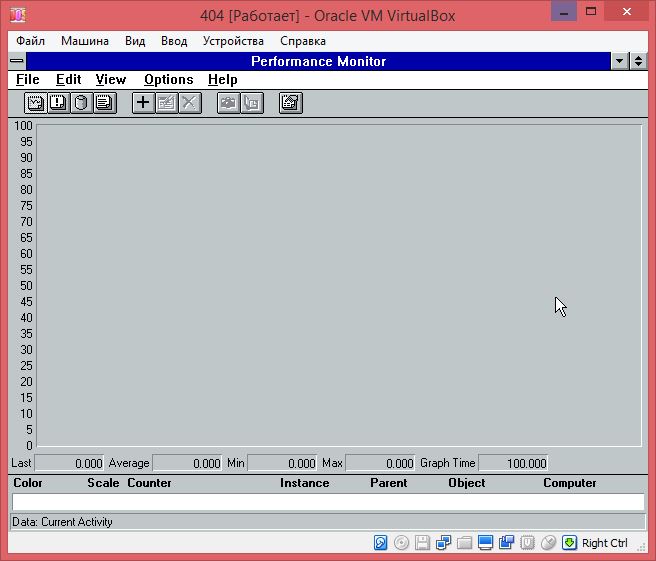Click the 100 label on chart axis
This screenshot has width=656, height=561.
[23, 126]
